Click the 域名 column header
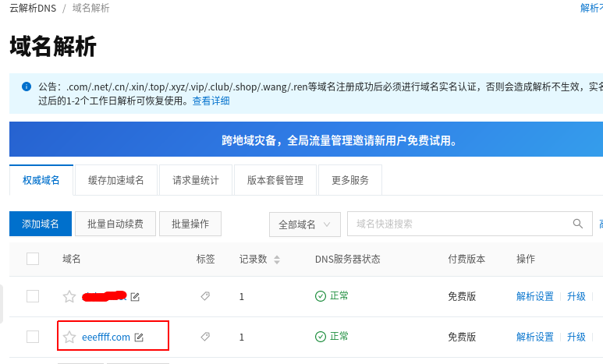 [x=72, y=259]
